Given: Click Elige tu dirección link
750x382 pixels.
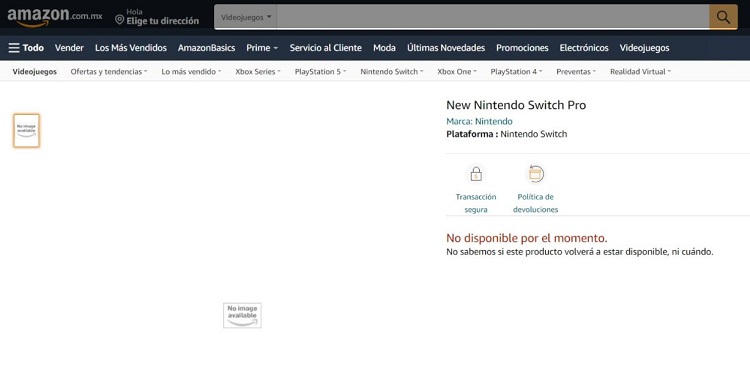Looking at the screenshot, I should [163, 21].
